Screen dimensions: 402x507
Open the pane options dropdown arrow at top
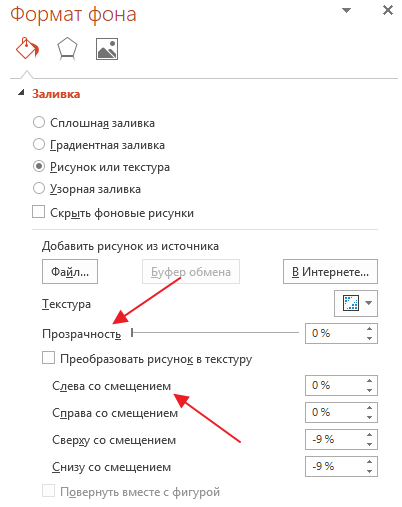[x=347, y=11]
